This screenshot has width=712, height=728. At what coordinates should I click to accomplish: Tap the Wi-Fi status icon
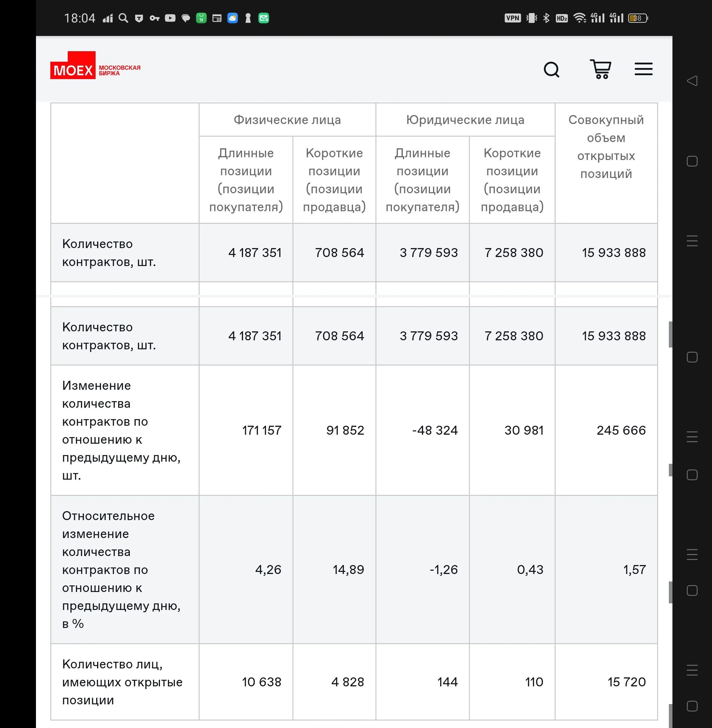click(x=580, y=18)
